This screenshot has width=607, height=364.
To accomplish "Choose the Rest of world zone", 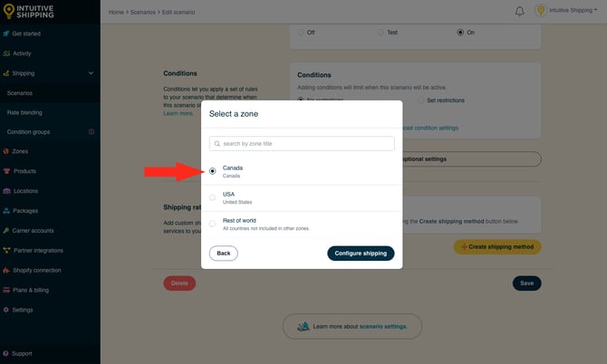I will click(212, 223).
